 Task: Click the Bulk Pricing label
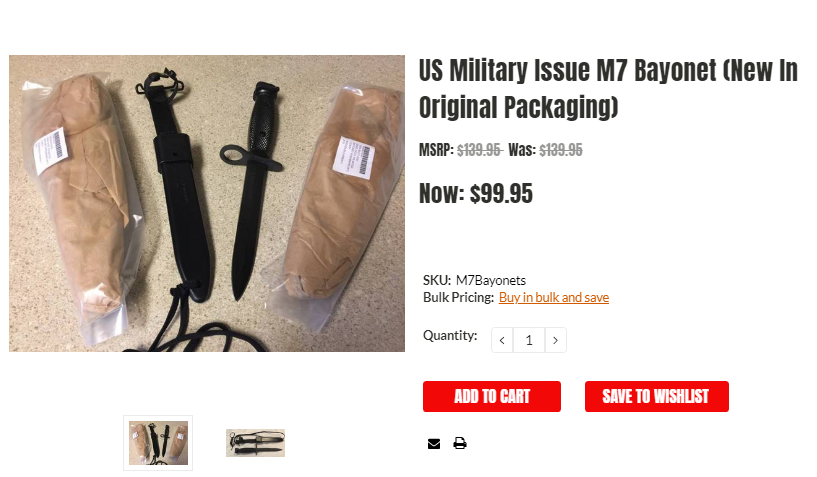click(x=458, y=297)
